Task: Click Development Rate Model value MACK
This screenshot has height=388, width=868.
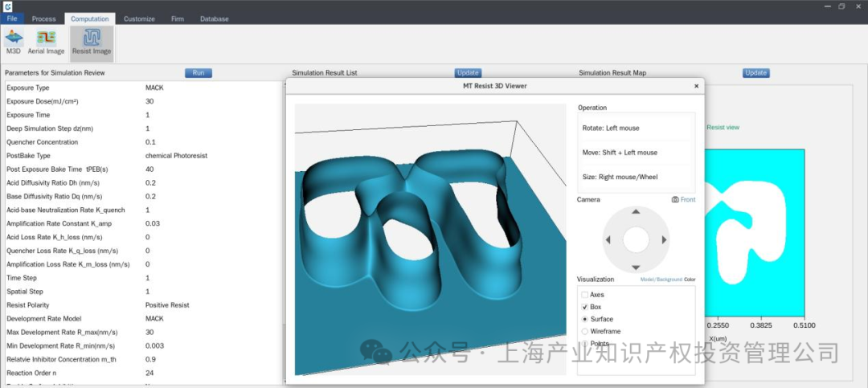Action: (154, 319)
